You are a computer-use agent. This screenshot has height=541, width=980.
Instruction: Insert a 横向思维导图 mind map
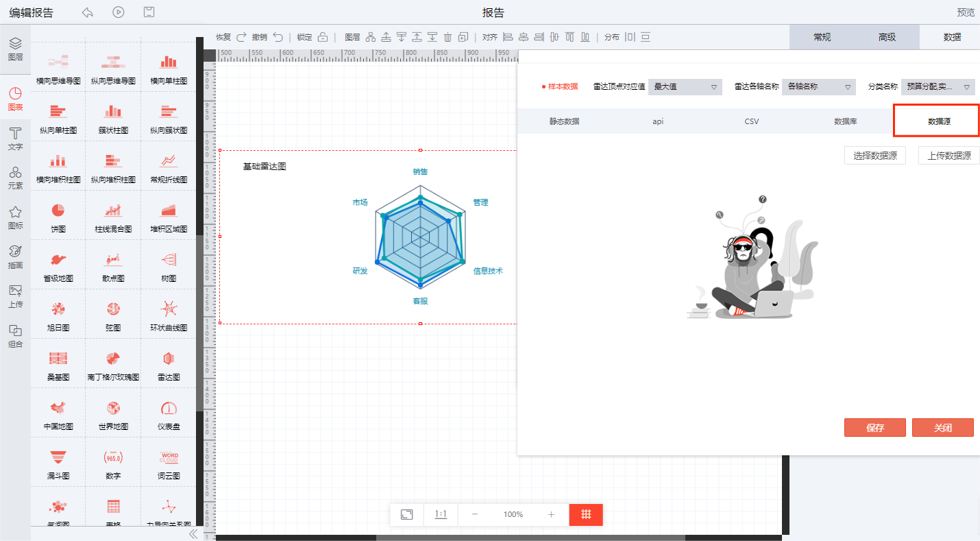58,68
